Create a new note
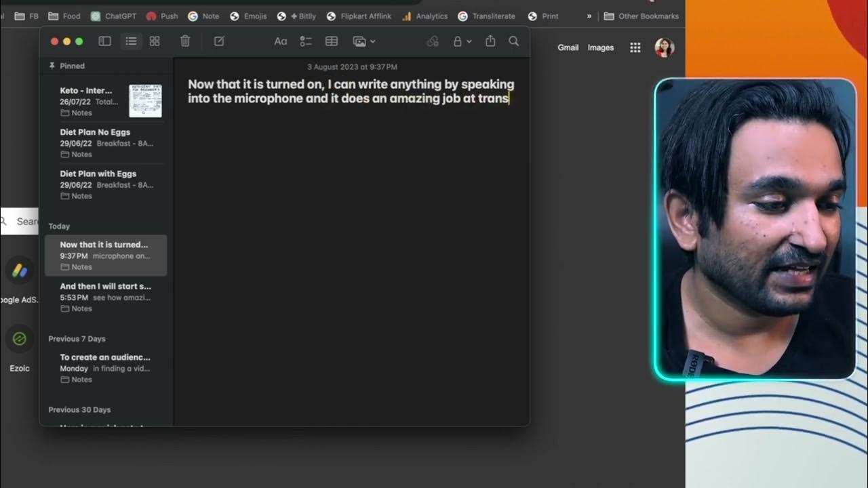868x488 pixels. 218,41
